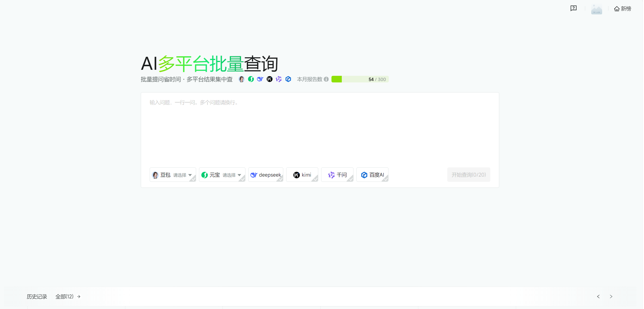The height and width of the screenshot is (309, 644).
Task: Click the 豆包 avatar icon in the subtitle row
Action: [241, 79]
